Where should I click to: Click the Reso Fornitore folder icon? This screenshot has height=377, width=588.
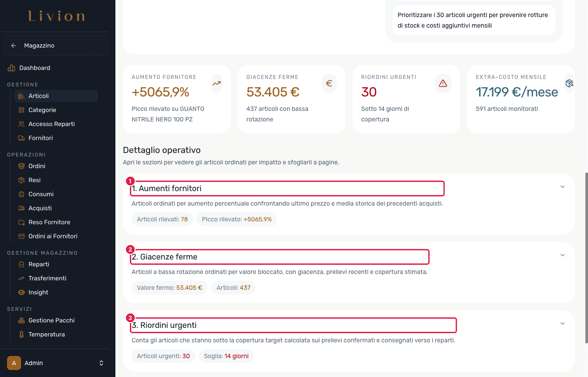21,222
